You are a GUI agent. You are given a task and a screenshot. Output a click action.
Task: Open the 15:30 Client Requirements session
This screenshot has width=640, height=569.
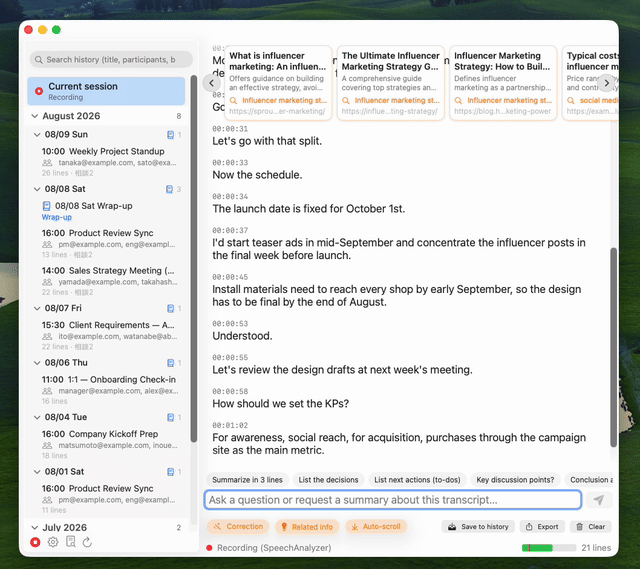(109, 336)
